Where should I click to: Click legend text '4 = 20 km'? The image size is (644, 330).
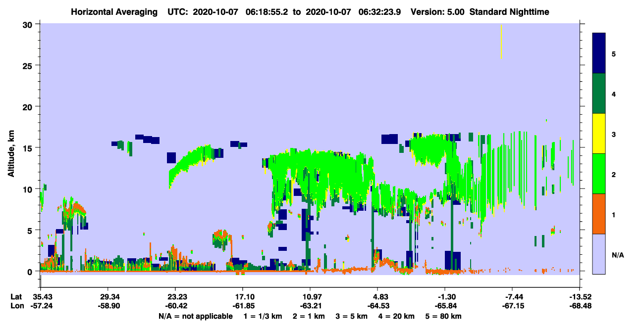pos(396,316)
